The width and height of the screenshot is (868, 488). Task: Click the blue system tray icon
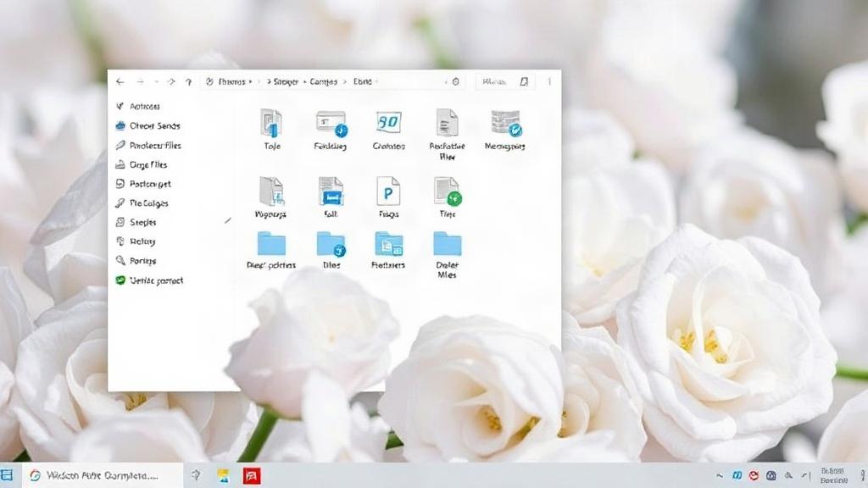tap(737, 476)
